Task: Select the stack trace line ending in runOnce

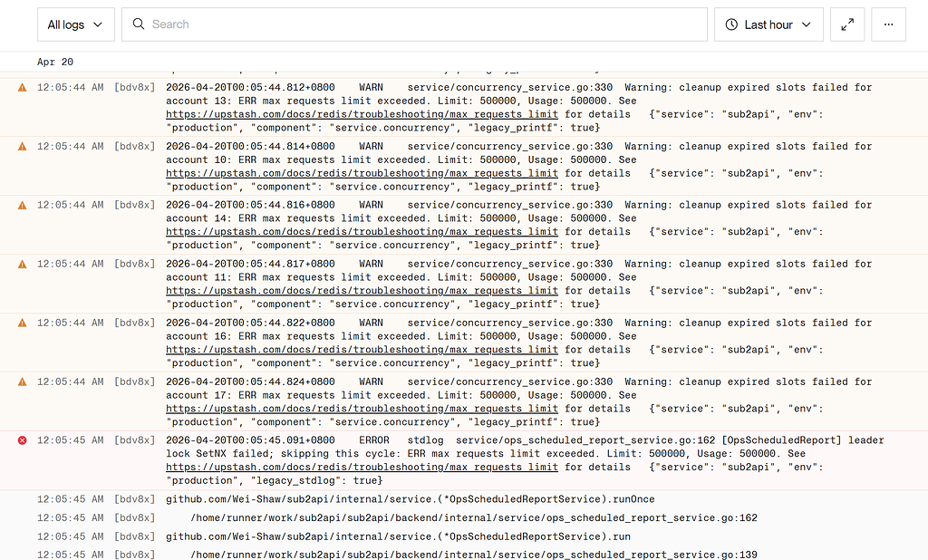Action: pyautogui.click(x=411, y=499)
